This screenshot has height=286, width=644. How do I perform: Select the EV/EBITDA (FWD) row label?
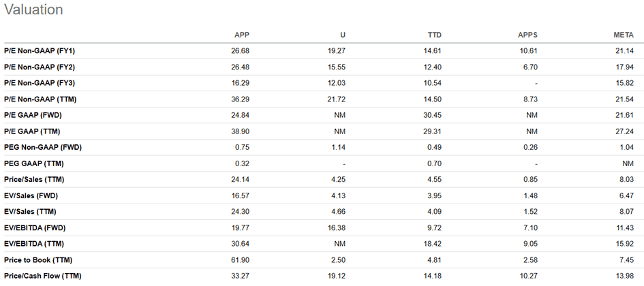(x=35, y=227)
